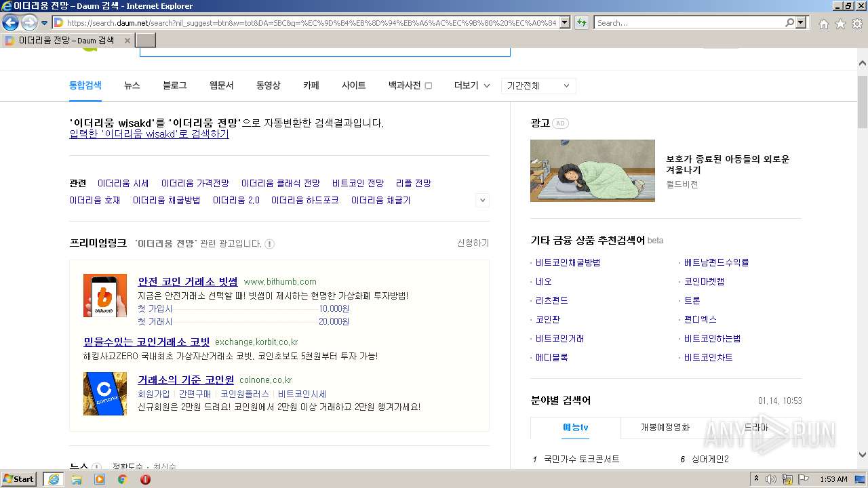
Task: Switch to the 사이트 tab
Action: [x=353, y=85]
